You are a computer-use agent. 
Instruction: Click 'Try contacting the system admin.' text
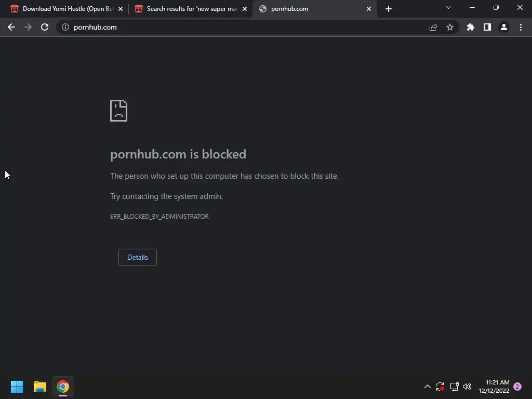pos(167,196)
